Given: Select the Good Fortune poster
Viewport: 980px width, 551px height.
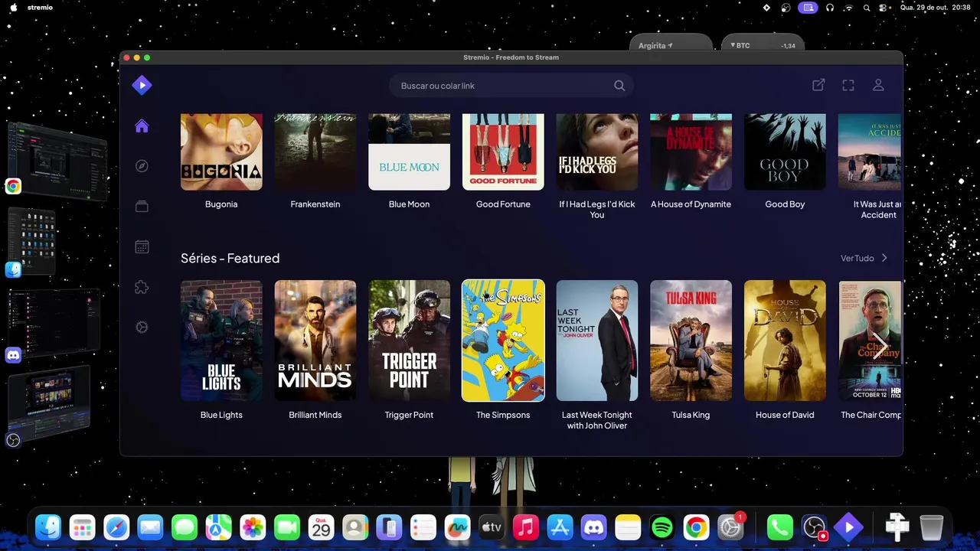Looking at the screenshot, I should pyautogui.click(x=503, y=152).
